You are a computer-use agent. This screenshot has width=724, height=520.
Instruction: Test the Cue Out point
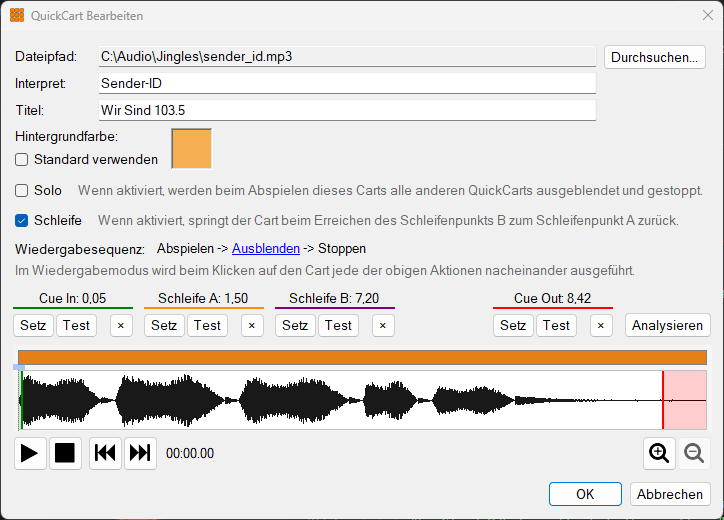pos(556,326)
